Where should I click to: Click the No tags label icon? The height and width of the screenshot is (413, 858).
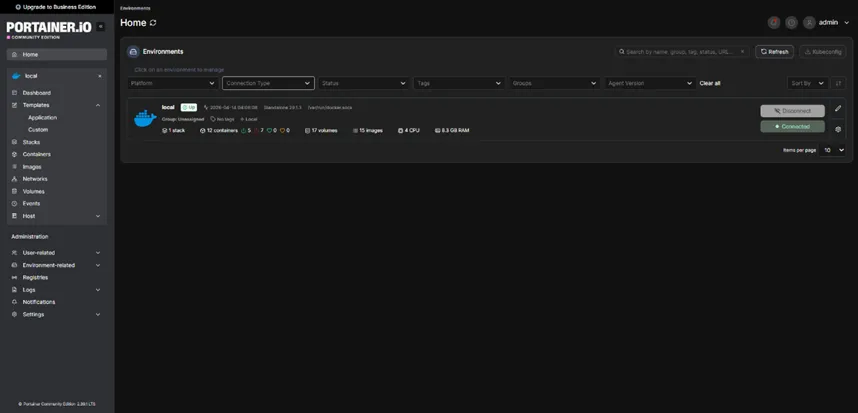(213, 119)
